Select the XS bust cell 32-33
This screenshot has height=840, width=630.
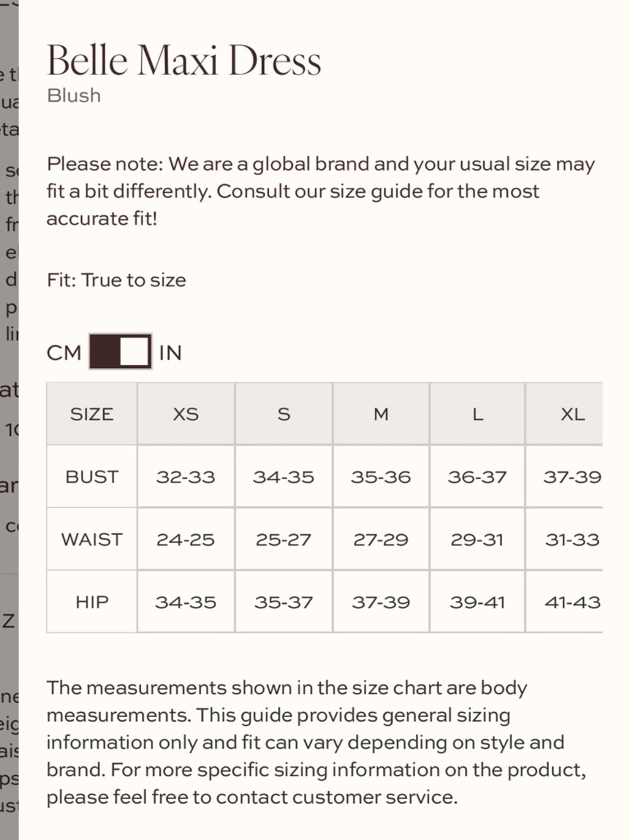coord(186,476)
